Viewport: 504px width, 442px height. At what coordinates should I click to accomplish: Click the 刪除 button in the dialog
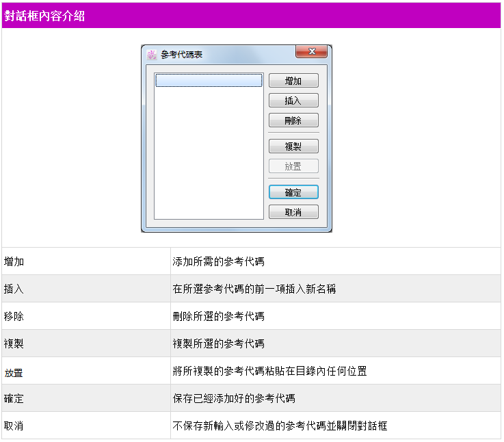[x=293, y=121]
